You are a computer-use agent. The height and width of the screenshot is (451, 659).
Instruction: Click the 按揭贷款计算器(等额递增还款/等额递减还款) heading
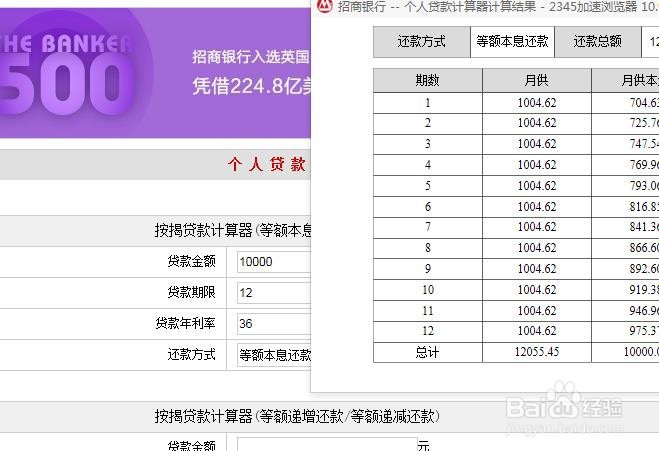(x=297, y=417)
